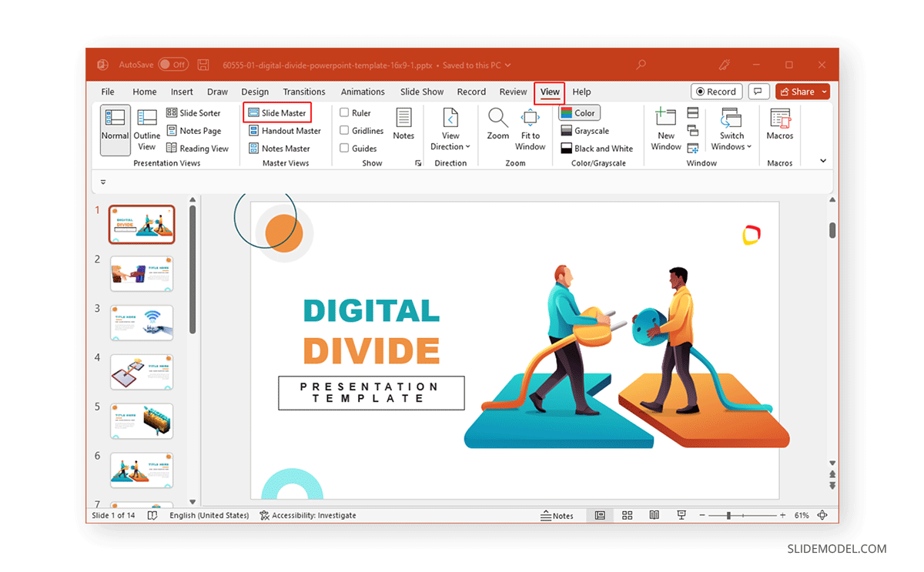Show Guides on the slide
924x572 pixels.
click(x=343, y=148)
